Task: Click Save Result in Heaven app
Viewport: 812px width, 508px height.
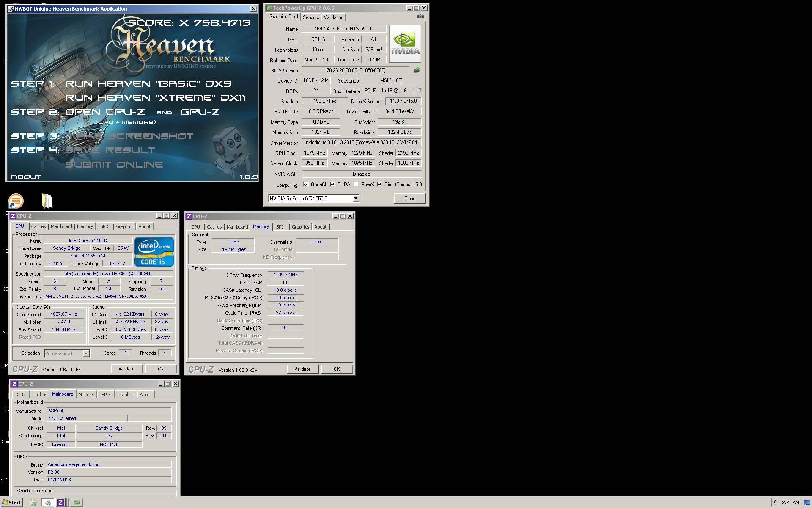Action: (x=110, y=150)
